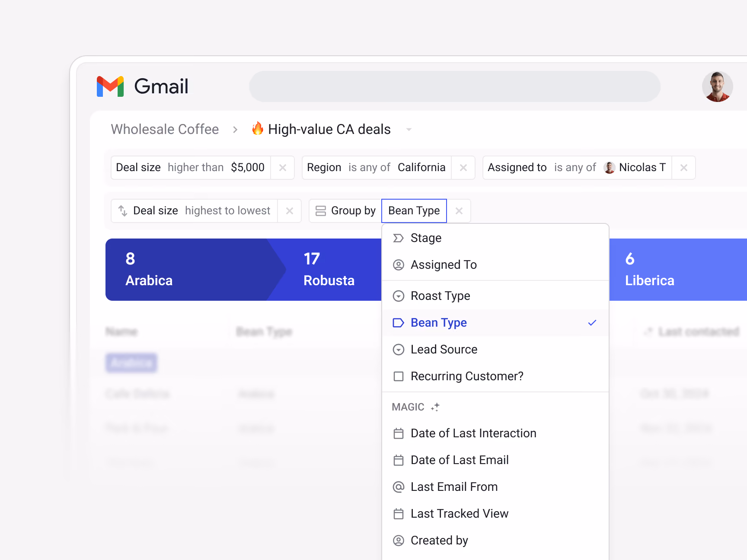The width and height of the screenshot is (747, 560).
Task: Choose Last Tracked View option
Action: point(495,514)
